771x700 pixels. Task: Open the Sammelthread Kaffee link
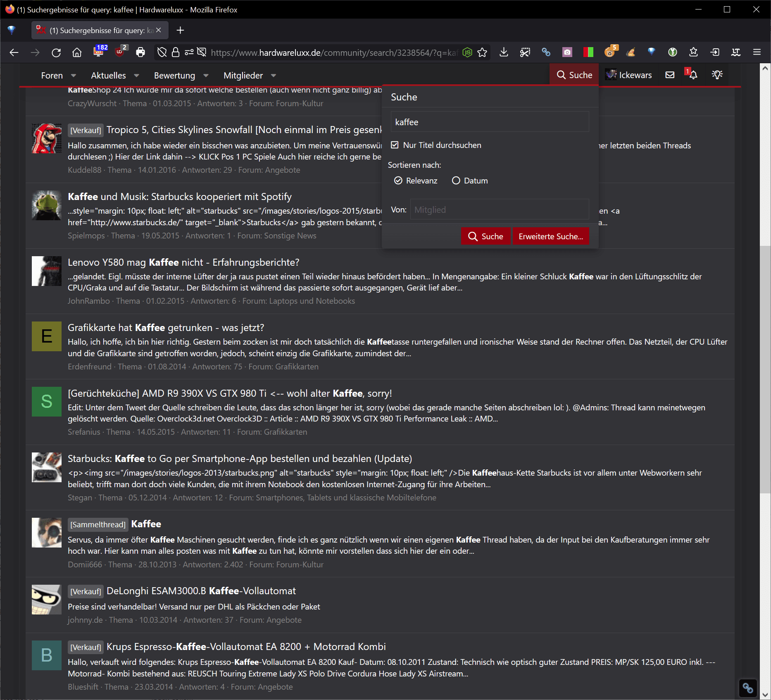coord(146,524)
